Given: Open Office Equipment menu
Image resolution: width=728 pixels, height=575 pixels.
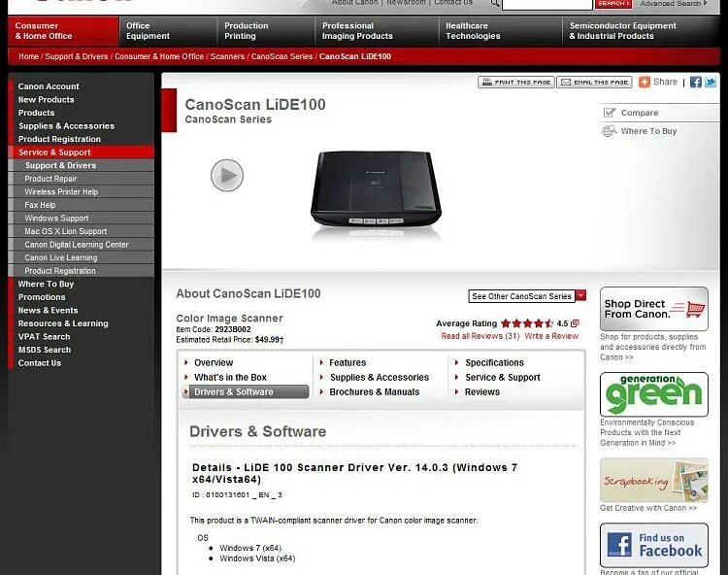Looking at the screenshot, I should coord(168,31).
